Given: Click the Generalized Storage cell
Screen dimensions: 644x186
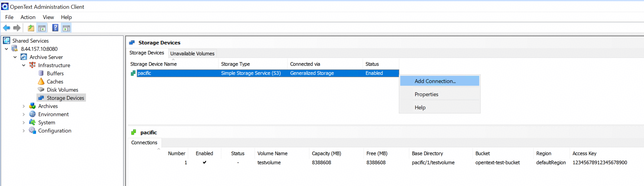Looking at the screenshot, I should pos(312,73).
